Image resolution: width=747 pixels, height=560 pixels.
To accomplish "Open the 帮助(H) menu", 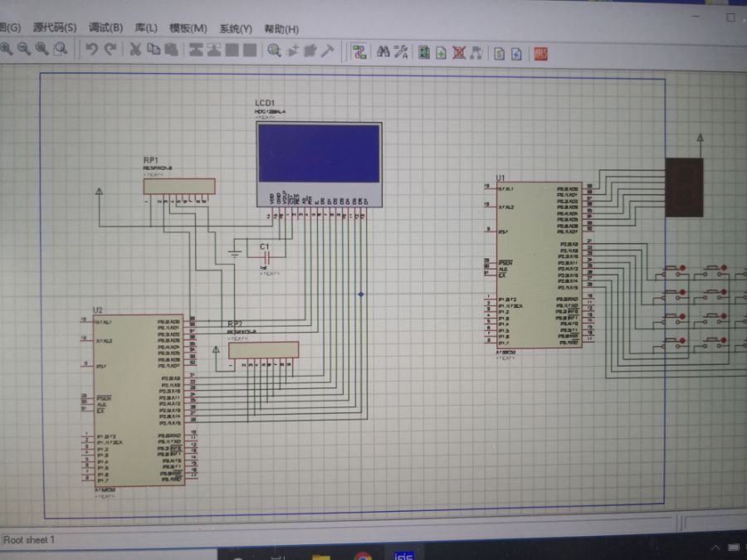I will [x=281, y=29].
